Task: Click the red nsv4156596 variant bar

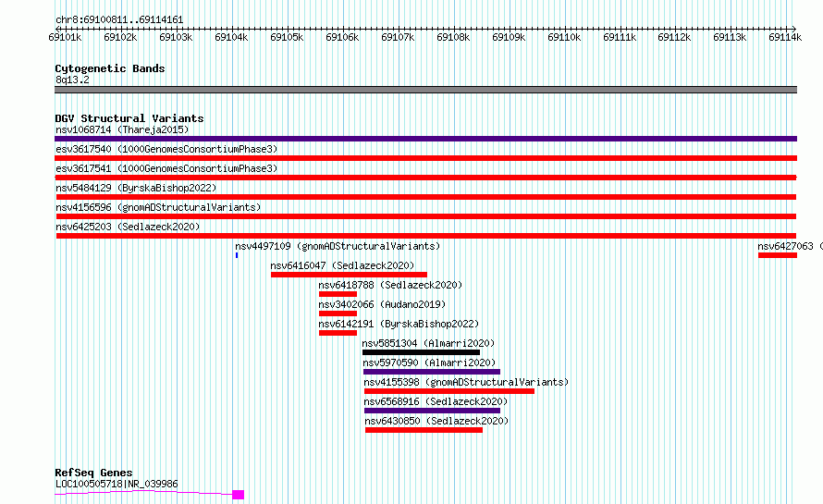Action: tap(426, 216)
